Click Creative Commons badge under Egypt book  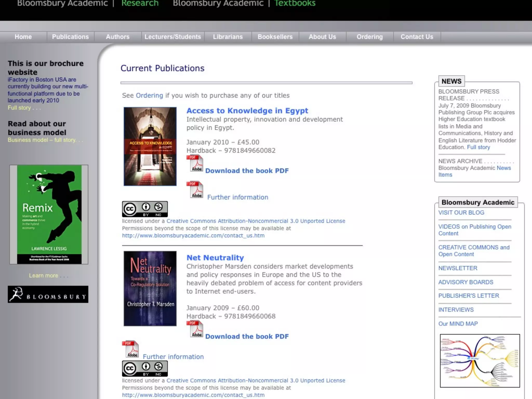pos(145,209)
